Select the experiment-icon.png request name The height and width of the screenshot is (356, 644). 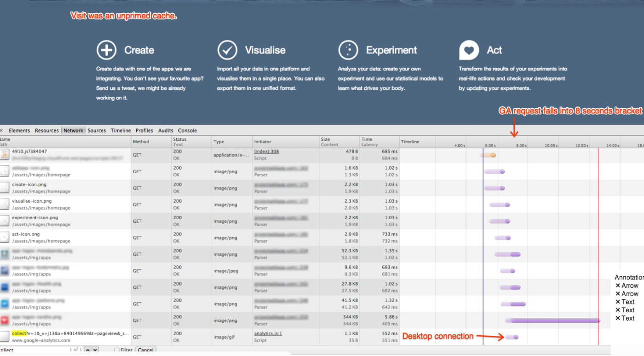35,218
